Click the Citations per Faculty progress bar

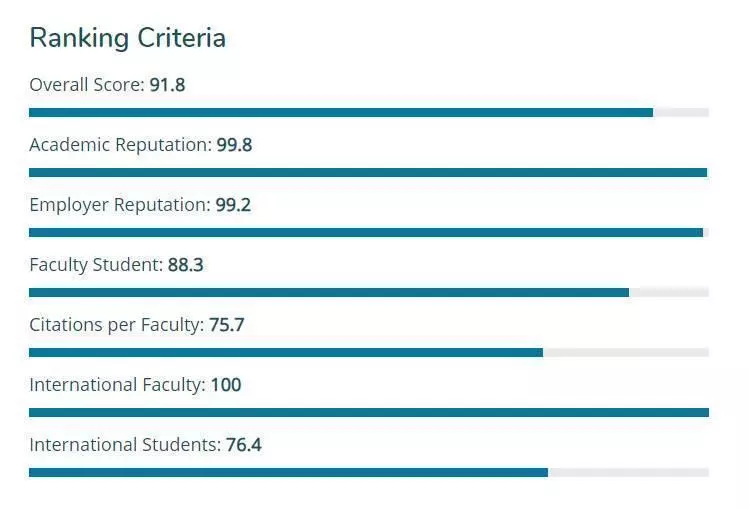point(369,353)
